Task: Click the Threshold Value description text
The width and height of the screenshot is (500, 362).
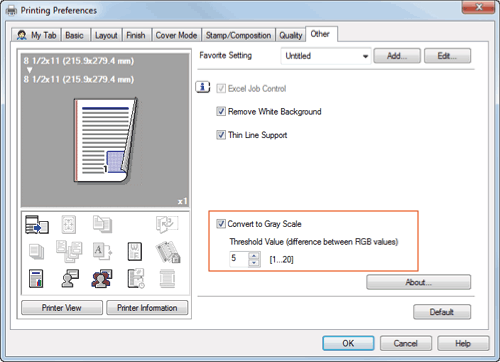Action: (x=314, y=242)
